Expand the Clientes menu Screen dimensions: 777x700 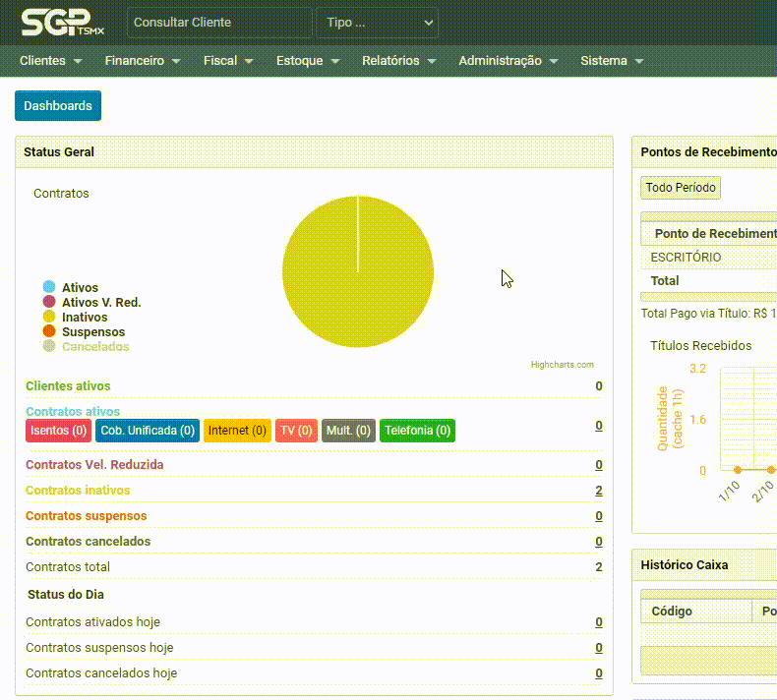[50, 61]
